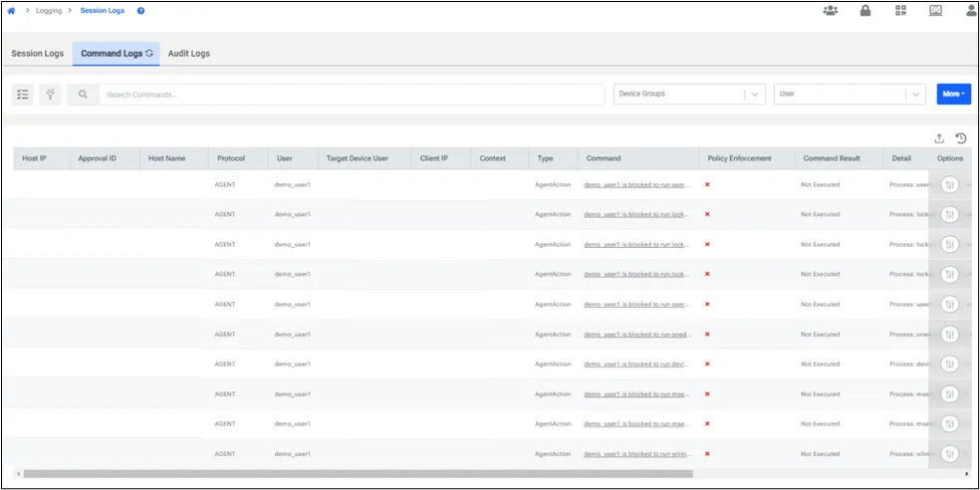Open options for the 'run devi...' row
The image size is (980, 490).
tap(949, 364)
